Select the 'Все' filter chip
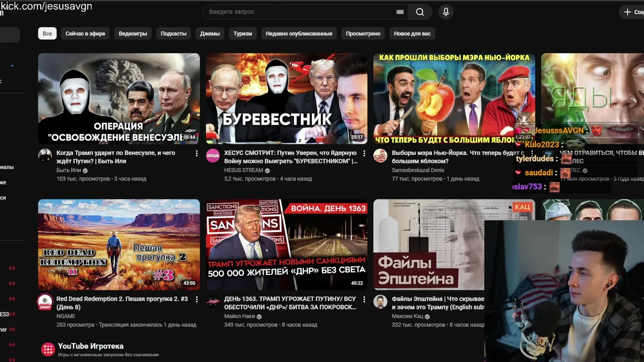Image resolution: width=644 pixels, height=362 pixels. click(x=47, y=34)
